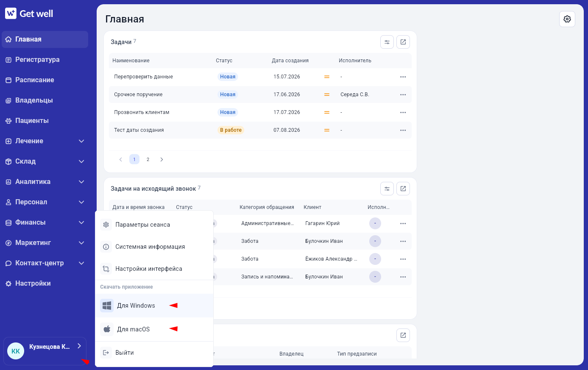
Task: Open more options for Прозвонить клиентам task
Action: coord(403,112)
